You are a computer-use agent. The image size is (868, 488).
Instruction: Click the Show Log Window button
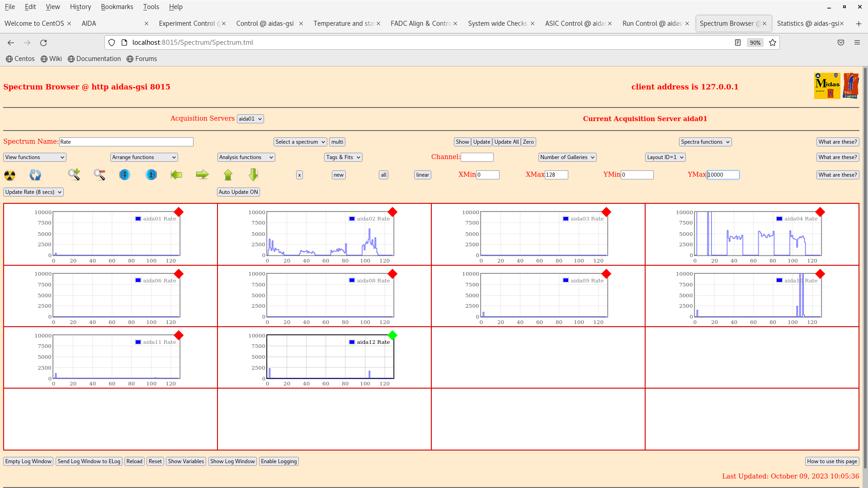click(x=232, y=461)
